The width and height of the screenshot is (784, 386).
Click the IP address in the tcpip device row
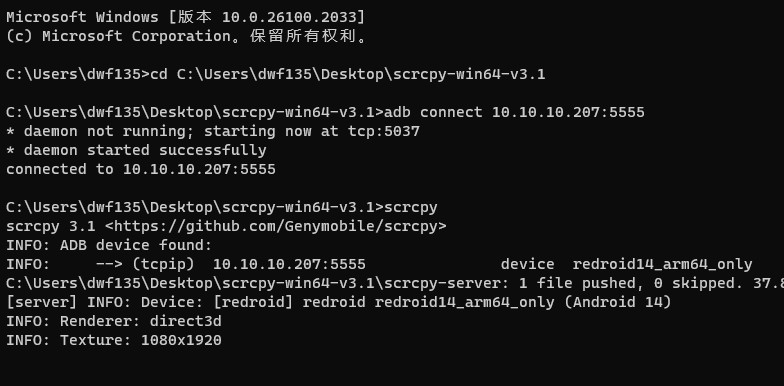[x=289, y=264]
